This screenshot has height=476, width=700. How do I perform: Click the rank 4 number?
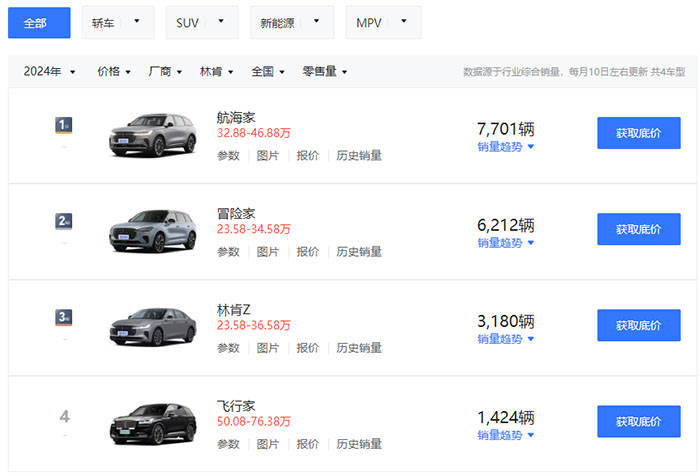pyautogui.click(x=65, y=417)
